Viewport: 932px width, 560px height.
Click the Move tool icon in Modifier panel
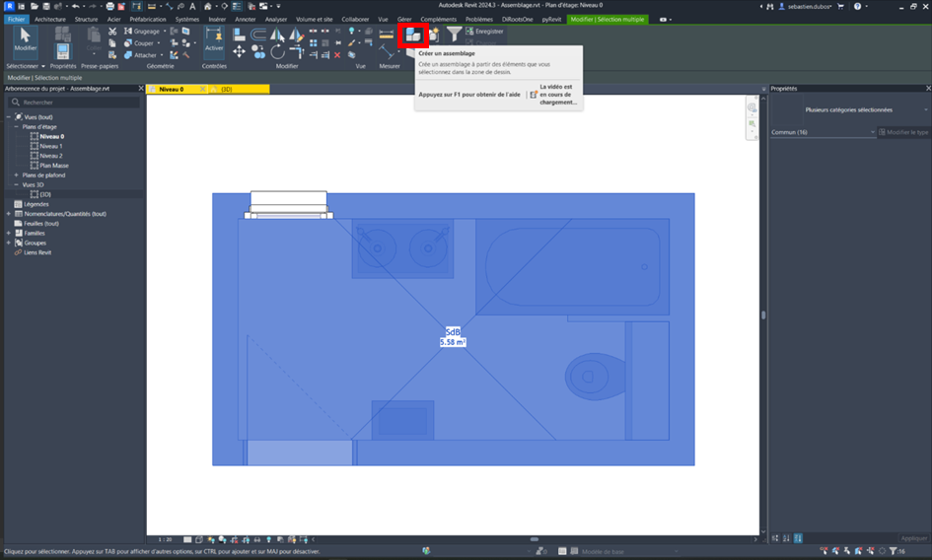tap(240, 51)
